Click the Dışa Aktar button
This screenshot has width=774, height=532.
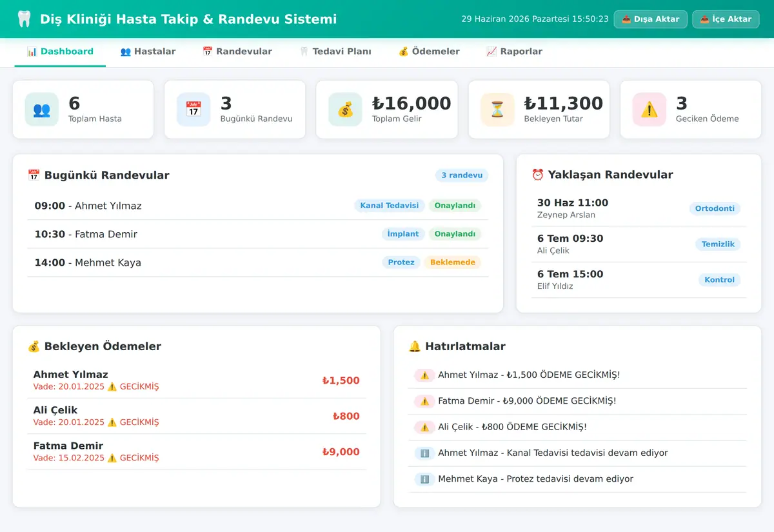click(x=651, y=19)
